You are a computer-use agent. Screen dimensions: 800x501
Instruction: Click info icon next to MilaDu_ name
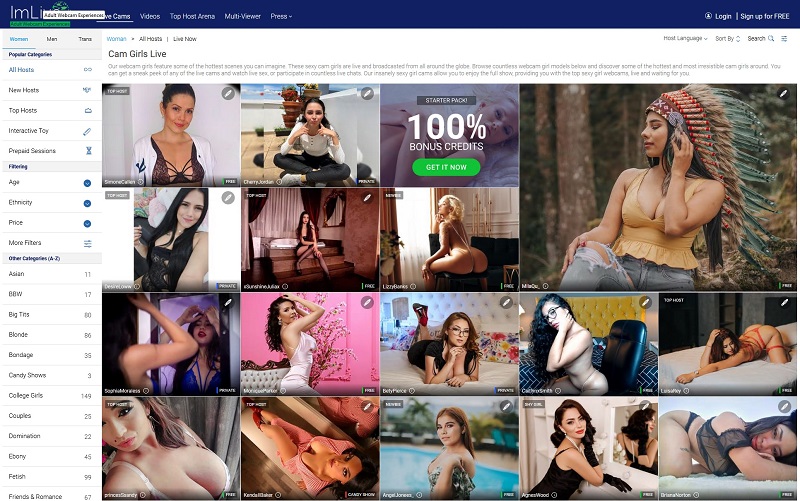pyautogui.click(x=545, y=286)
